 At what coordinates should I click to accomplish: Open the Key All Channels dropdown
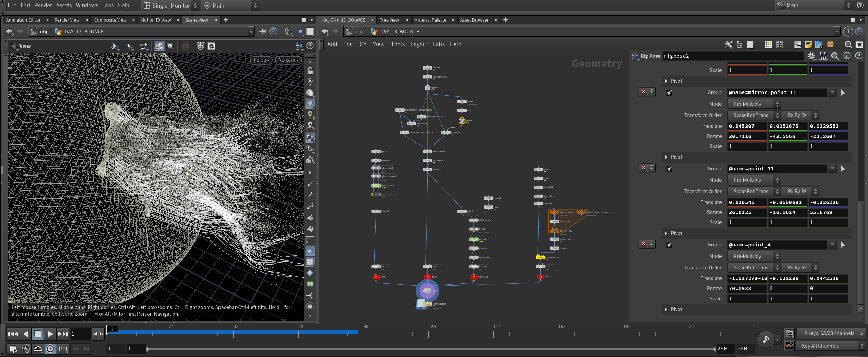pyautogui.click(x=831, y=346)
